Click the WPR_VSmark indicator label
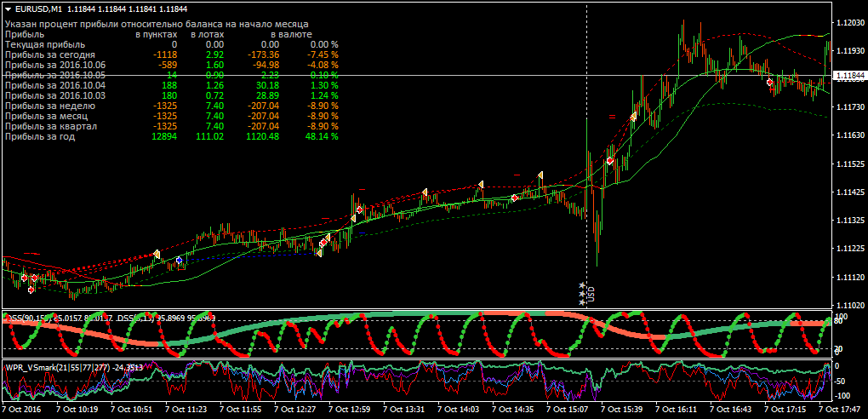Viewport: 868px width, 419px height. 74,366
